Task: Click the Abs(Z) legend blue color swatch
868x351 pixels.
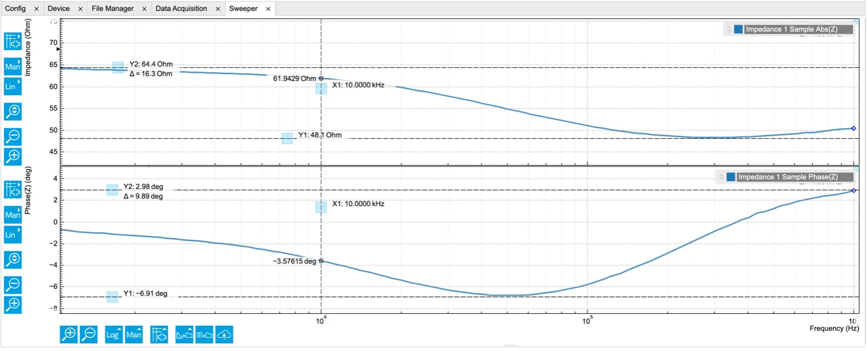Action: click(739, 29)
